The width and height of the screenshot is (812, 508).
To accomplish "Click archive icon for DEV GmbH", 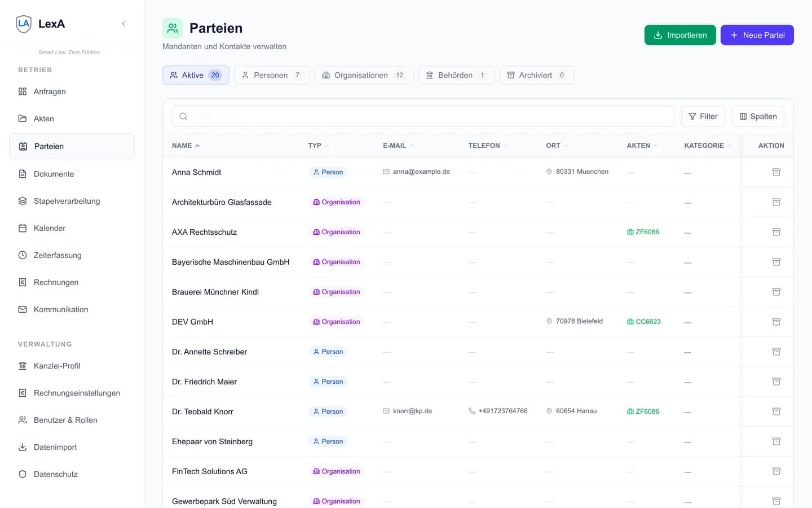I will pos(776,322).
